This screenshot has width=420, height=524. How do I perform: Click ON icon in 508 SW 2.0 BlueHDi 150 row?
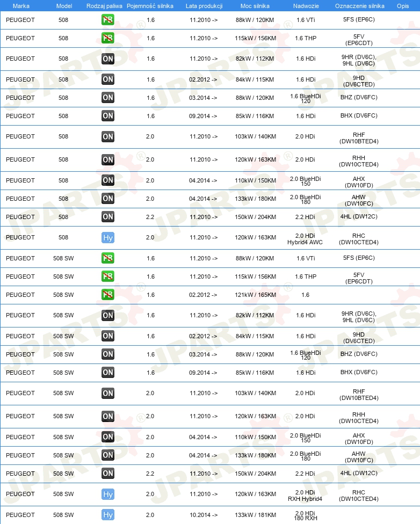[107, 437]
